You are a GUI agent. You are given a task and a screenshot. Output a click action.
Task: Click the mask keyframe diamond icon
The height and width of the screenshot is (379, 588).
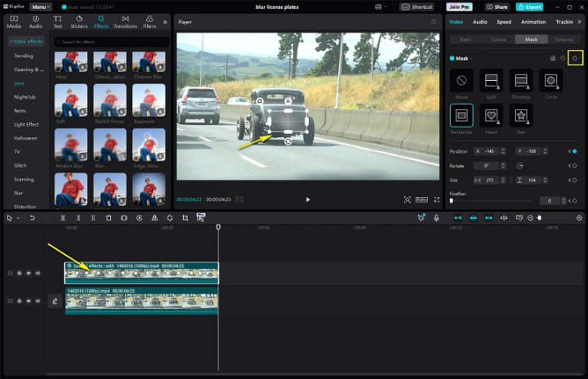click(x=575, y=58)
